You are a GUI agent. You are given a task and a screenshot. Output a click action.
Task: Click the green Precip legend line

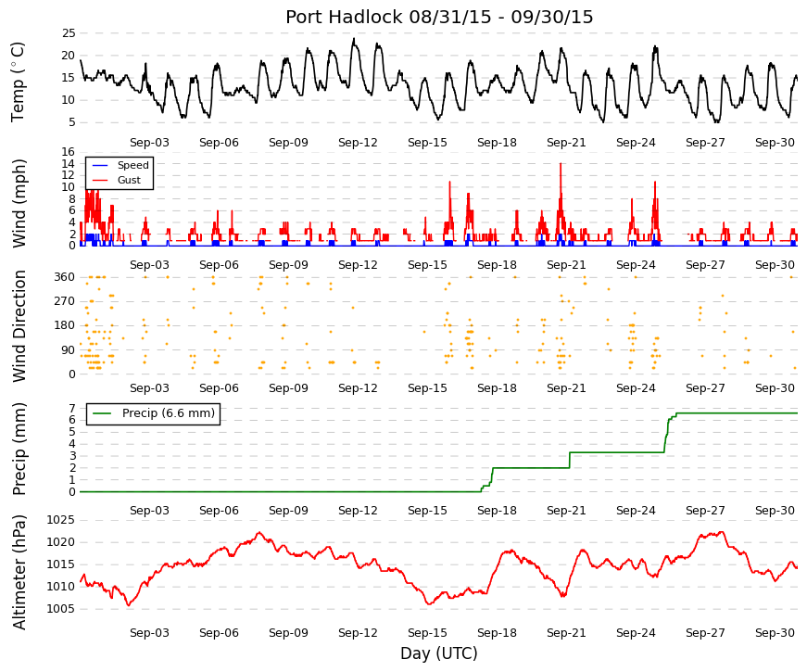pos(101,413)
